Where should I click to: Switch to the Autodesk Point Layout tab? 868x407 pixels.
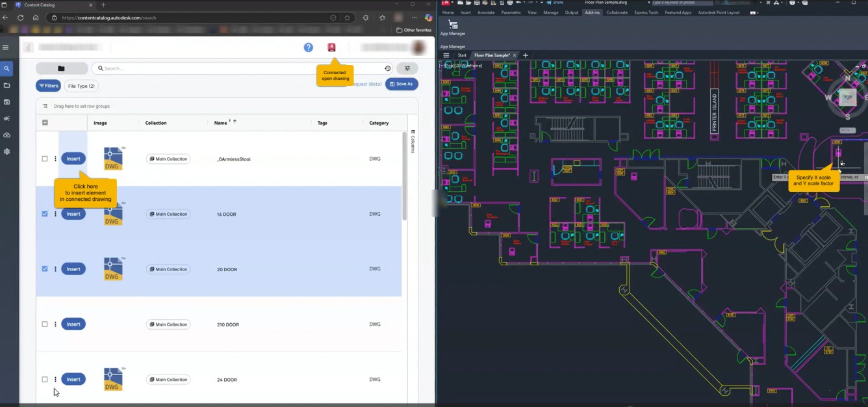(x=719, y=12)
